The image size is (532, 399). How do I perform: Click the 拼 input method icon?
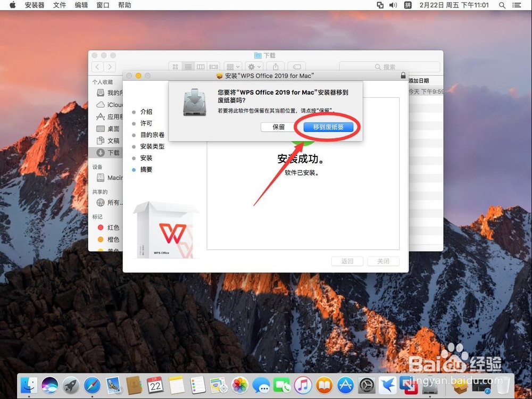(x=408, y=5)
